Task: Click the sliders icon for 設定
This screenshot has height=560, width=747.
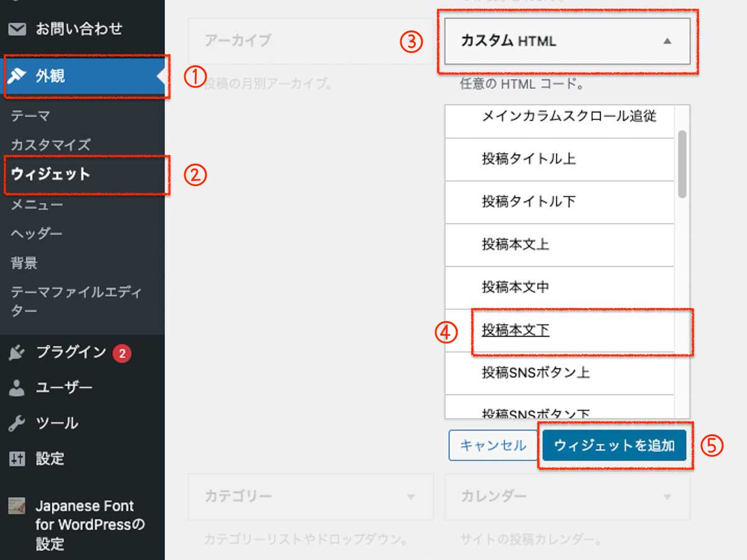Action: 17,459
